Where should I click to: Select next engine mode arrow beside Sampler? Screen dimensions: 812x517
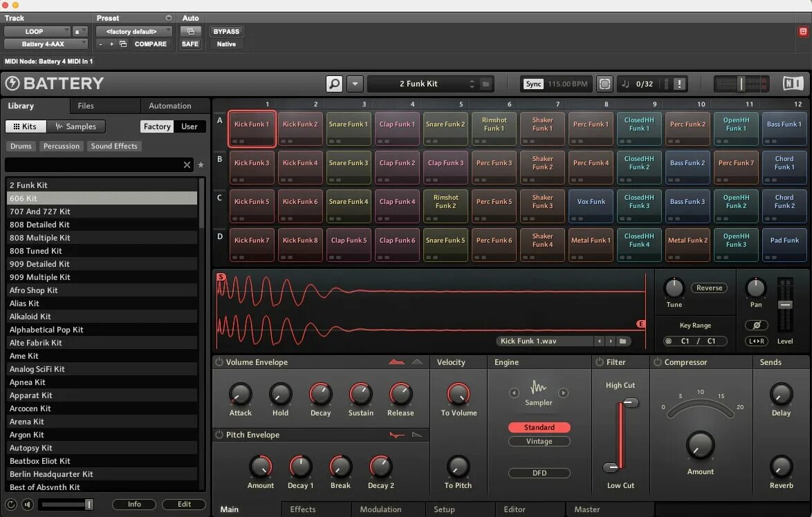pos(564,393)
